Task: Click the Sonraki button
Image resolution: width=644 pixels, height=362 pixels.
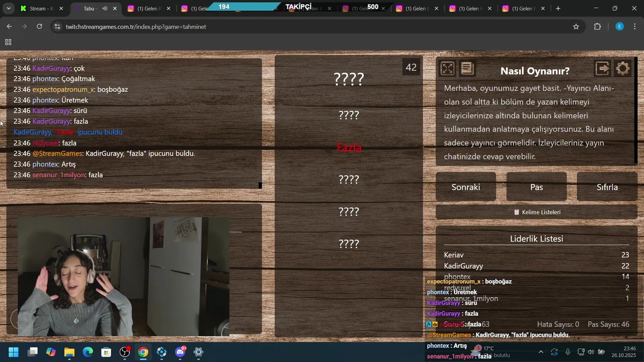Action: pos(466,187)
